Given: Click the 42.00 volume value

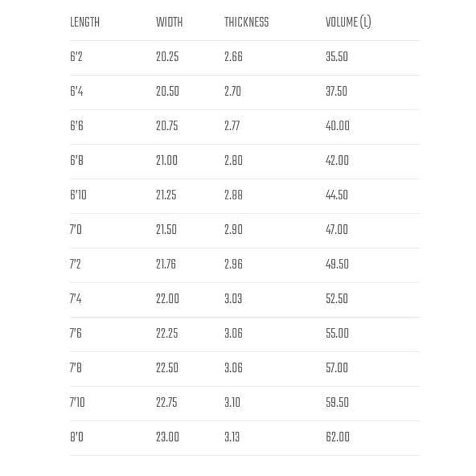Looking at the screenshot, I should pos(337,161).
